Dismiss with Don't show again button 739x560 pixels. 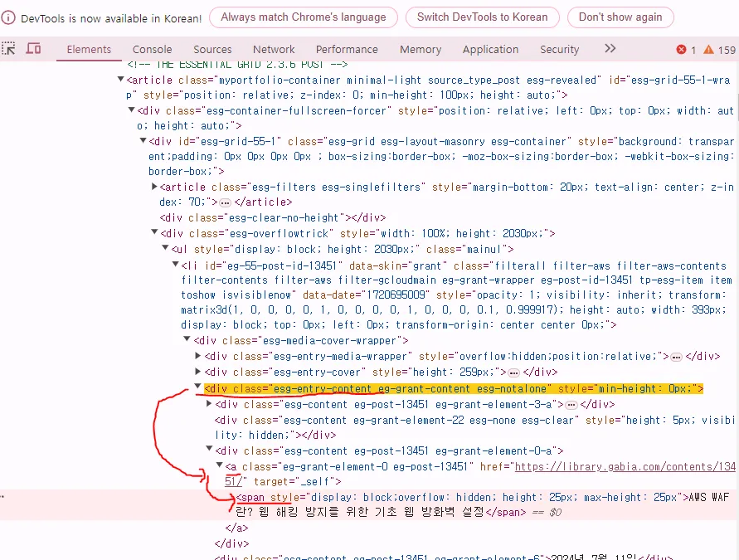620,17
